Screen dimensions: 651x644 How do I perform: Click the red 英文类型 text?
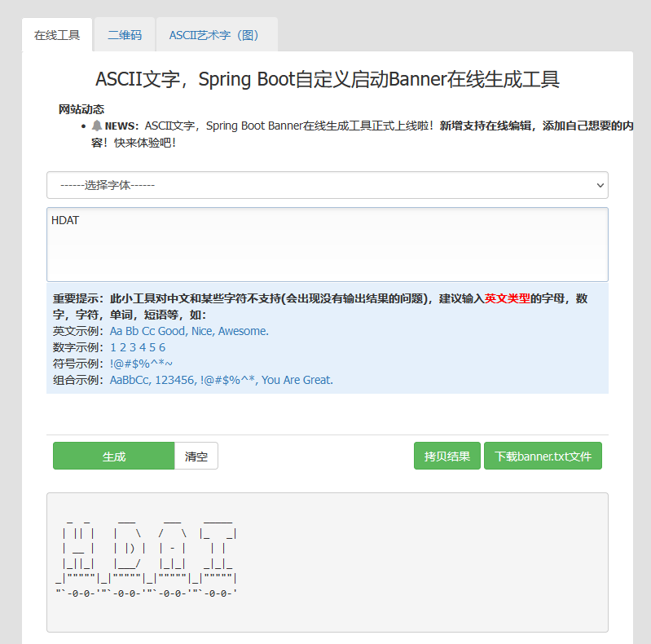tap(507, 298)
